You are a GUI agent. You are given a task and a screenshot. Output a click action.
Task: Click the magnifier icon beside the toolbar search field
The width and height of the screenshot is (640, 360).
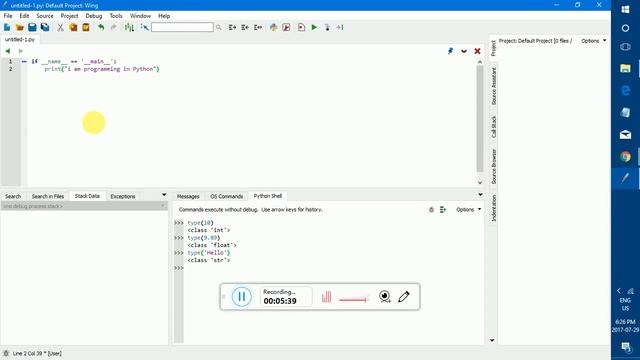coord(219,27)
